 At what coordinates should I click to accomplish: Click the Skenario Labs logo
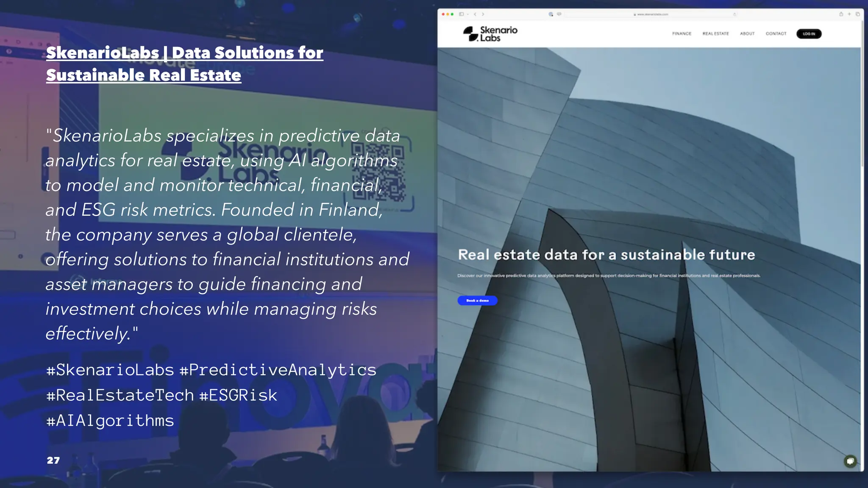[490, 34]
